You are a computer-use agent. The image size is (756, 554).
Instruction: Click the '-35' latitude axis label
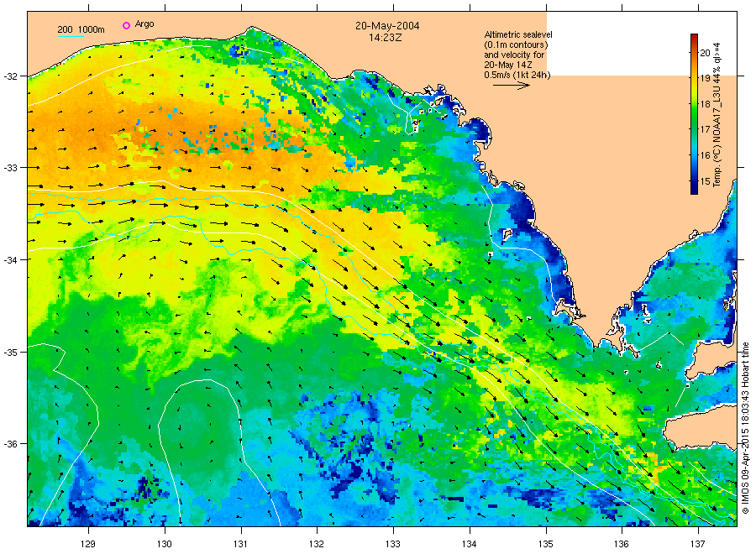(x=10, y=352)
